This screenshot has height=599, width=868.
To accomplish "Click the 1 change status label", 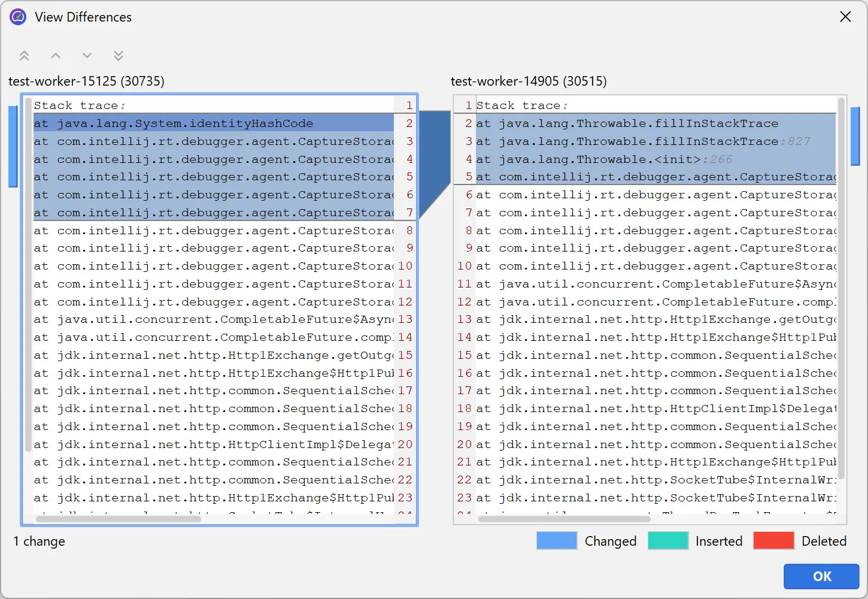I will click(x=39, y=541).
